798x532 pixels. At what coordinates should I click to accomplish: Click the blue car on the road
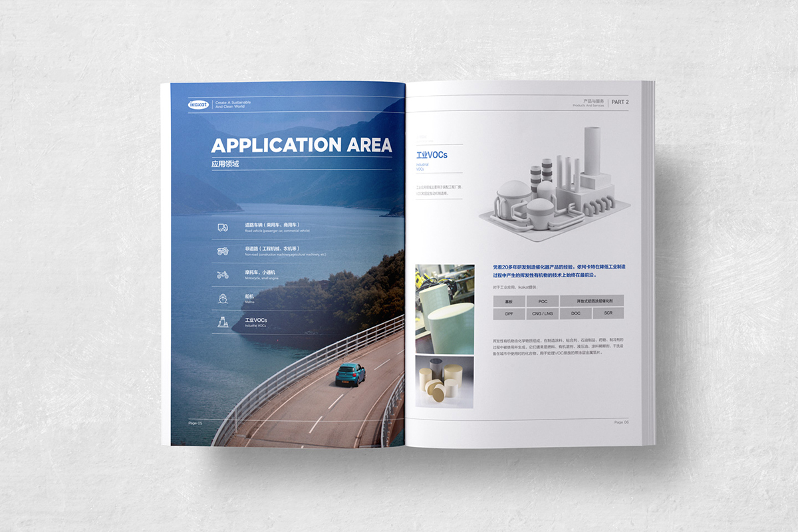(350, 374)
